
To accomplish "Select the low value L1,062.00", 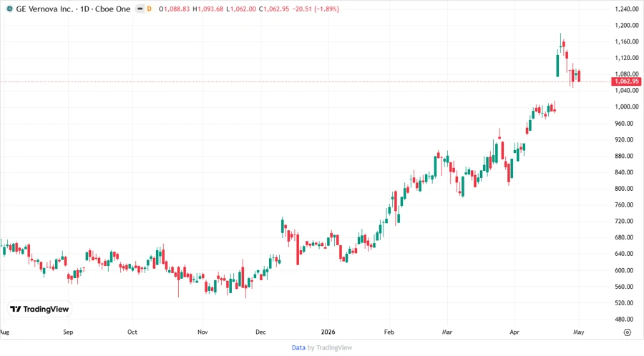I will [x=241, y=9].
